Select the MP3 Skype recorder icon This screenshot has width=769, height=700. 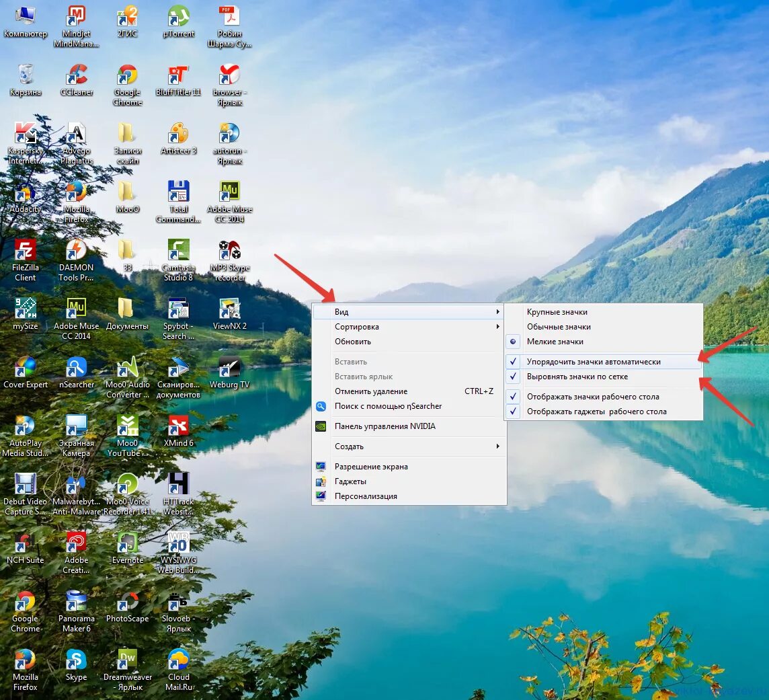pyautogui.click(x=229, y=260)
